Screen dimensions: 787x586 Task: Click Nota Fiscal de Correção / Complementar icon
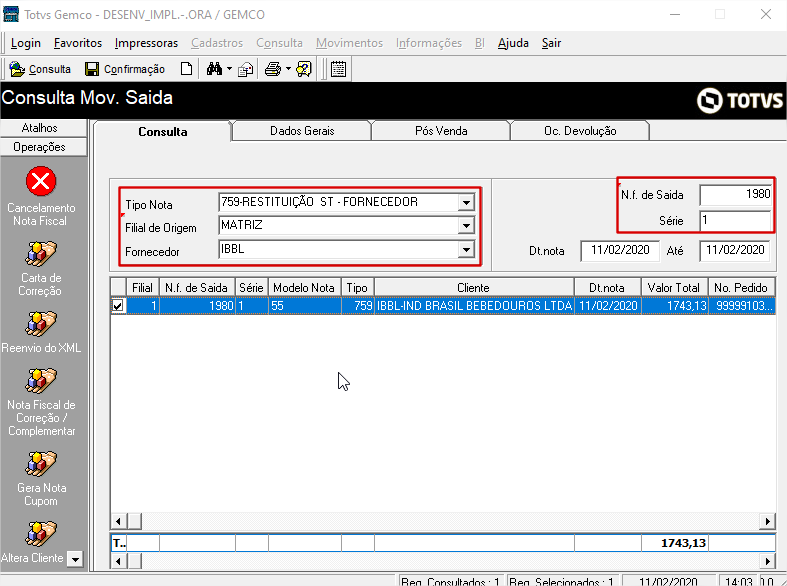pos(41,381)
